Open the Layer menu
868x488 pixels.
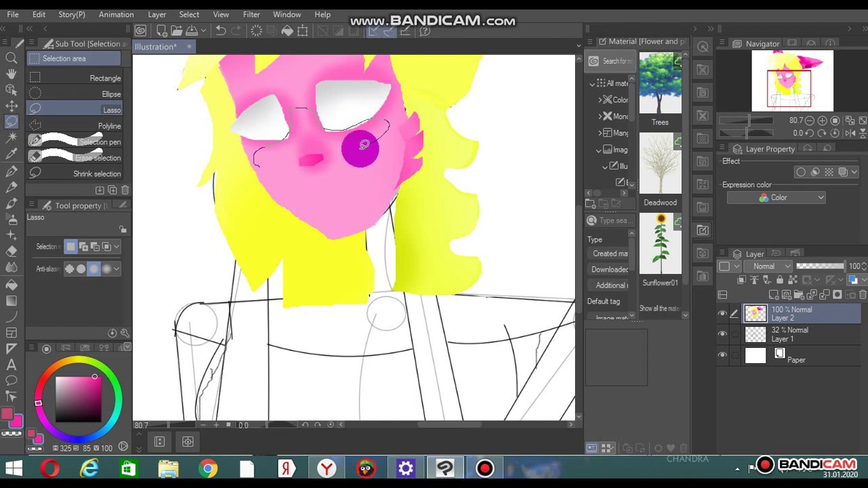157,14
